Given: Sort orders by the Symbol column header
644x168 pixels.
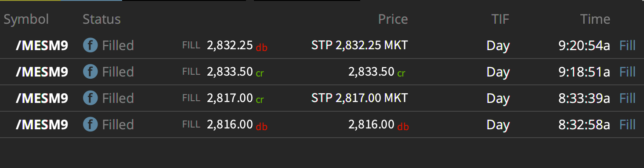Looking at the screenshot, I should (x=26, y=19).
